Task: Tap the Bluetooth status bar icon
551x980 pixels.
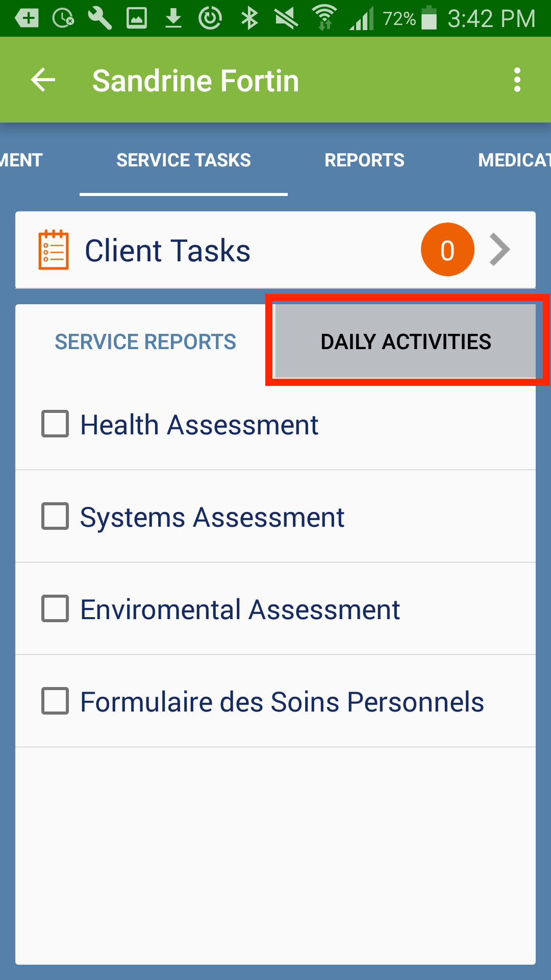Action: click(249, 18)
